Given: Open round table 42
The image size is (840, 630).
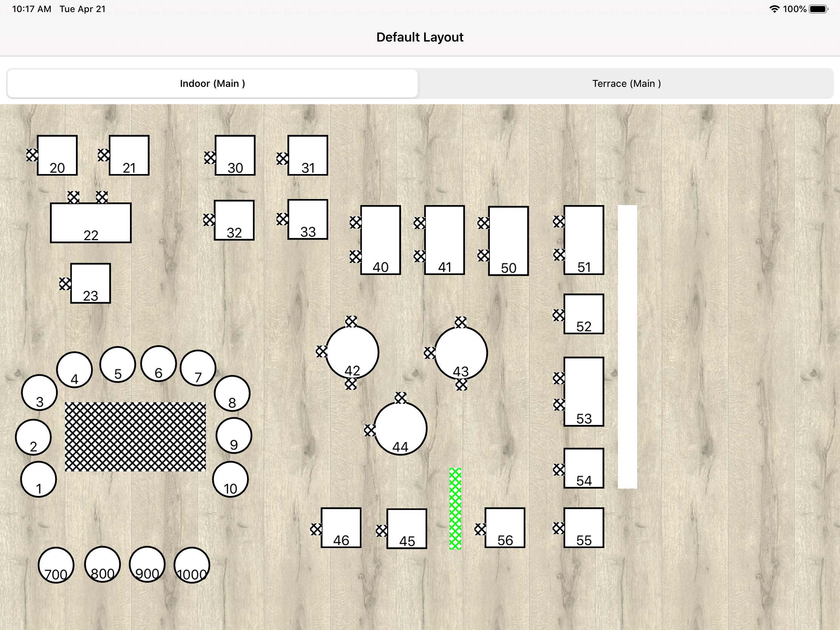Looking at the screenshot, I should coord(352,352).
